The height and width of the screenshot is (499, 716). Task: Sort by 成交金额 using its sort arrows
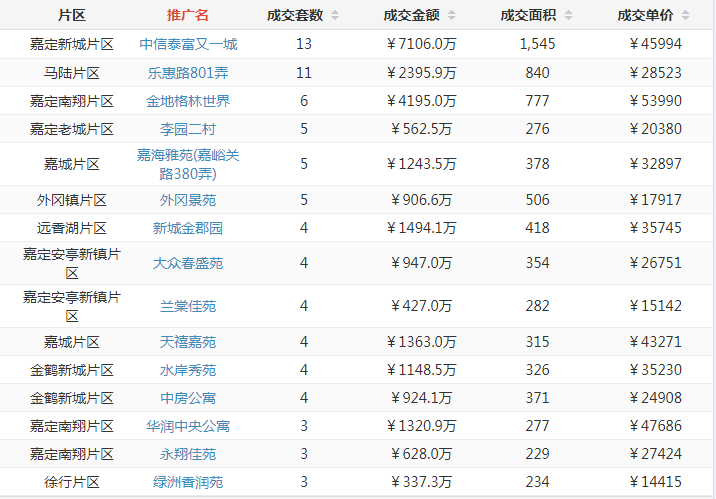coord(452,15)
